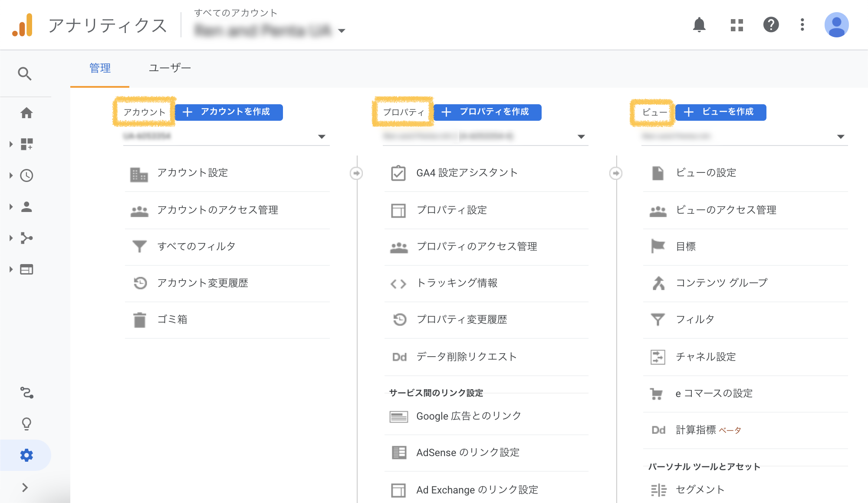Viewport: 868px width, 503px height.
Task: Click ビューを作成 button
Action: point(721,112)
